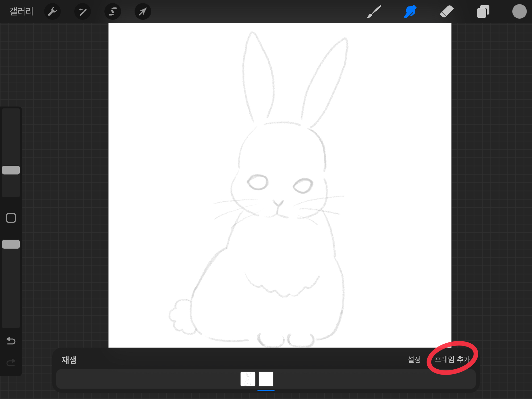532x399 pixels.
Task: Open the gray color picker circle
Action: coord(519,11)
